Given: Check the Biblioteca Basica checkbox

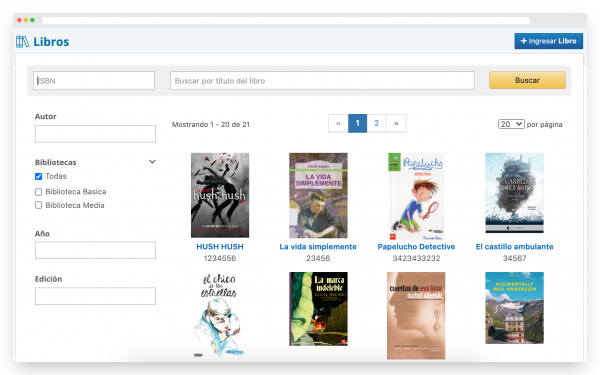Looking at the screenshot, I should pos(38,192).
